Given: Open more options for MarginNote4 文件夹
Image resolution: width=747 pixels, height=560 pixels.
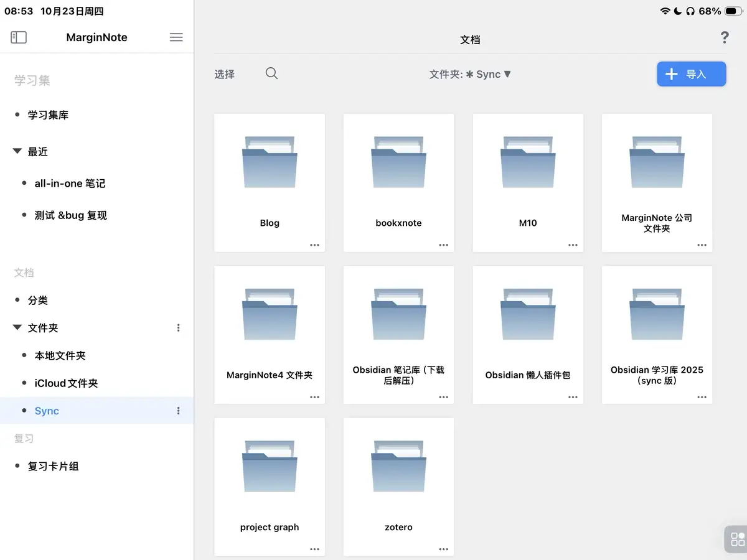Looking at the screenshot, I should (x=314, y=397).
